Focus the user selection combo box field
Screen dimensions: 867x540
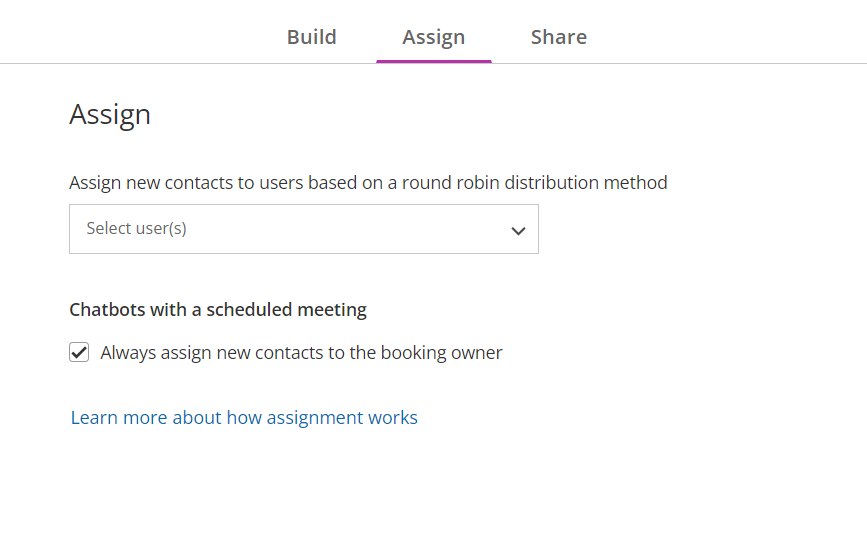303,229
